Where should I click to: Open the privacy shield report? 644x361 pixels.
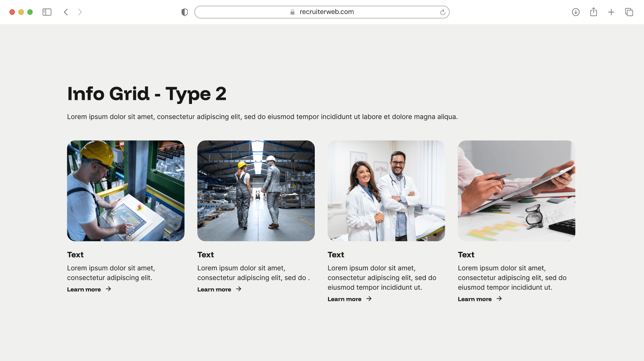coord(185,12)
